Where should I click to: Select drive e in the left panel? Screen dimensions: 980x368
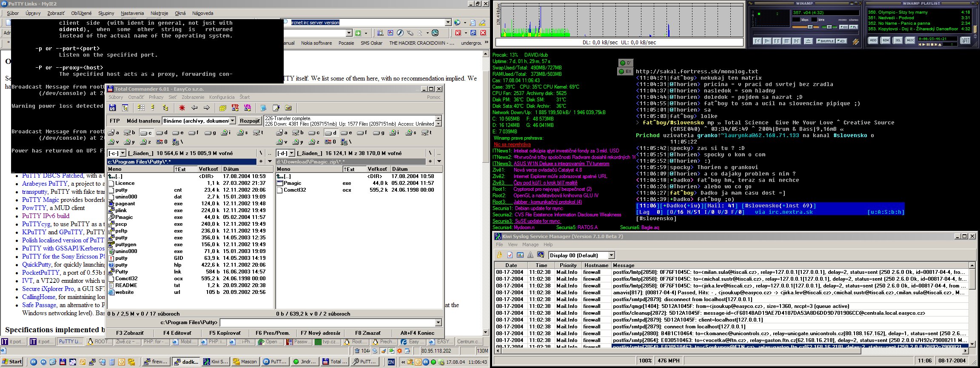pos(178,133)
